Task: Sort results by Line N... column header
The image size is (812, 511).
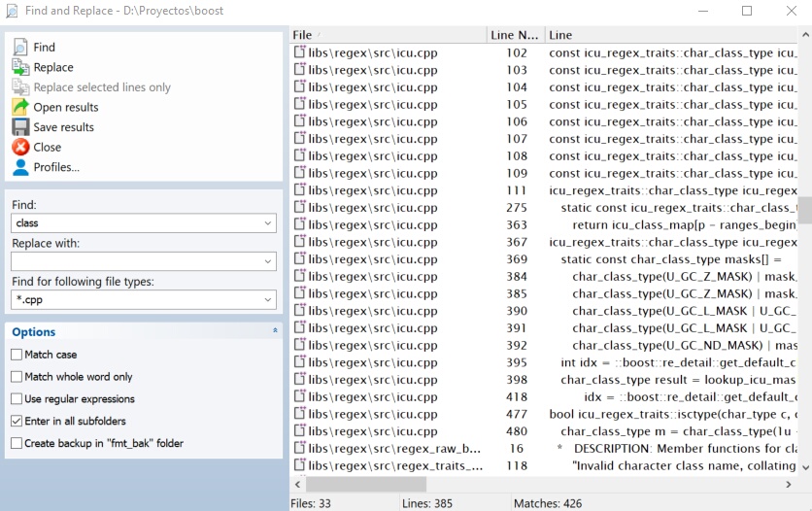Action: pyautogui.click(x=517, y=35)
